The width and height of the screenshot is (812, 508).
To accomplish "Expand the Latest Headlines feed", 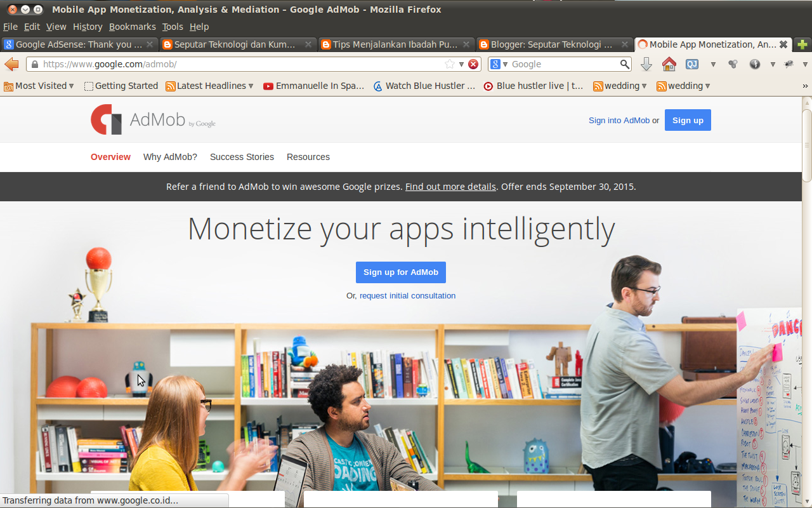I will (x=209, y=86).
